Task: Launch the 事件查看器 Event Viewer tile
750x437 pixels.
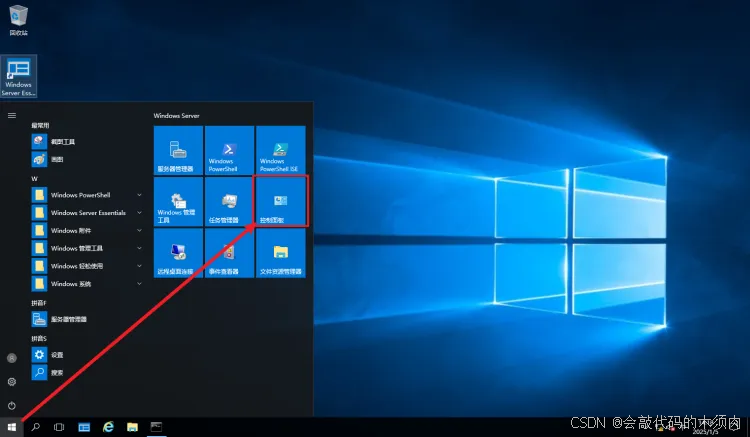Action: tap(230, 253)
